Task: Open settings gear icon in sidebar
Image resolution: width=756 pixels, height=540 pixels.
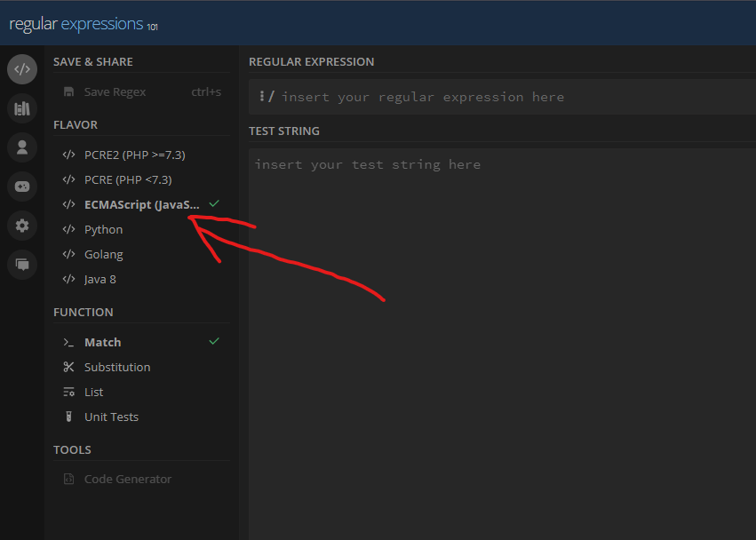Action: [22, 226]
